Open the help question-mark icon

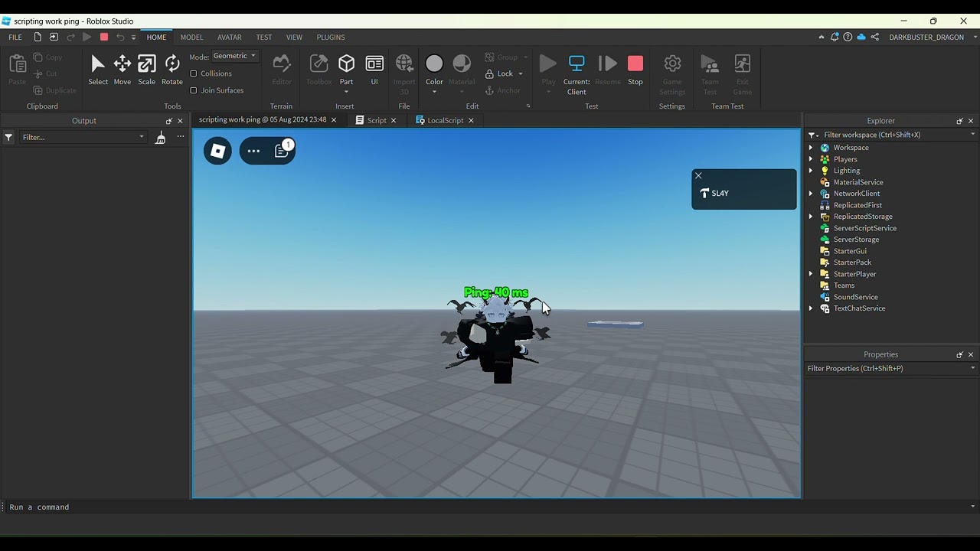pos(848,37)
